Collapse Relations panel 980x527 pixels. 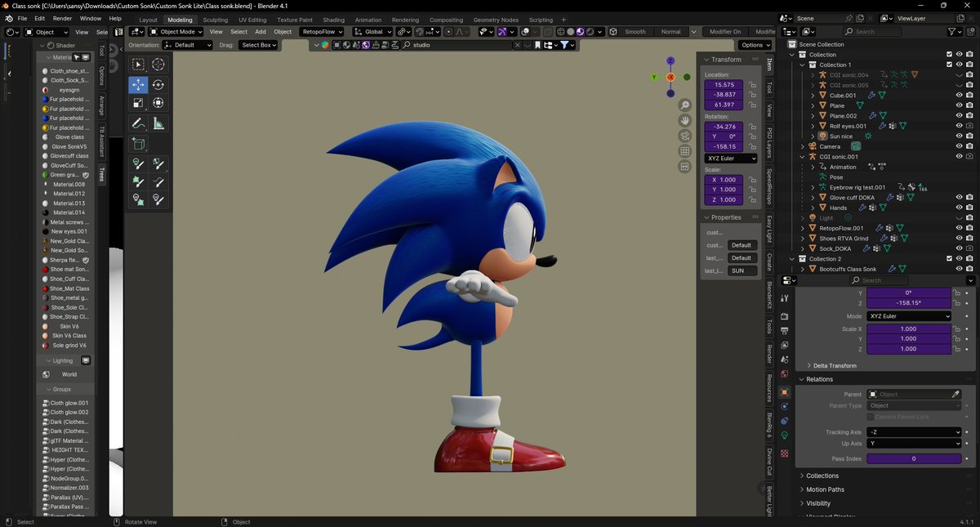point(820,379)
